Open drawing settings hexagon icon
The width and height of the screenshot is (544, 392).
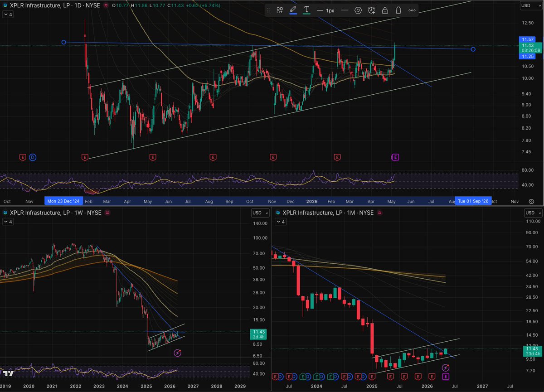coord(358,10)
